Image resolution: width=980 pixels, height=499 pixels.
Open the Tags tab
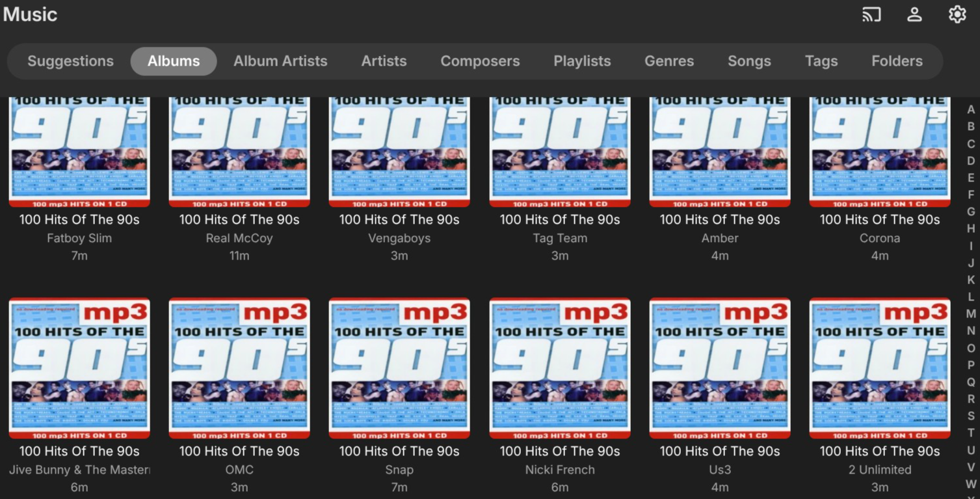click(821, 61)
